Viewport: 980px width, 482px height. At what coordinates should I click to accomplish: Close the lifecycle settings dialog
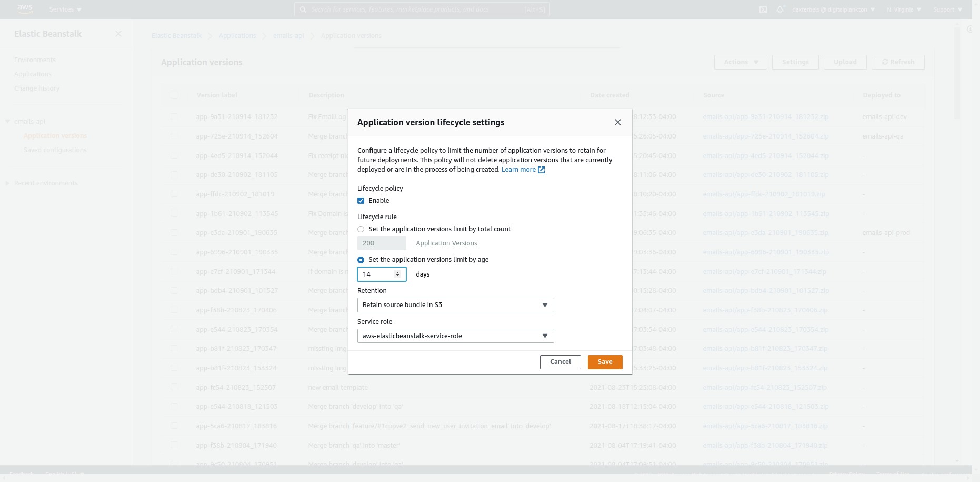[x=618, y=122]
